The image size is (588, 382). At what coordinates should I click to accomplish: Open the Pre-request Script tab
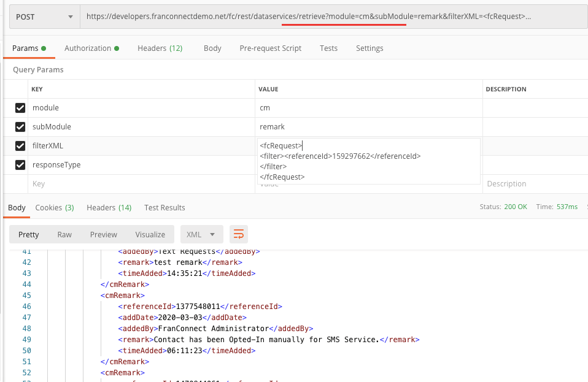point(270,47)
